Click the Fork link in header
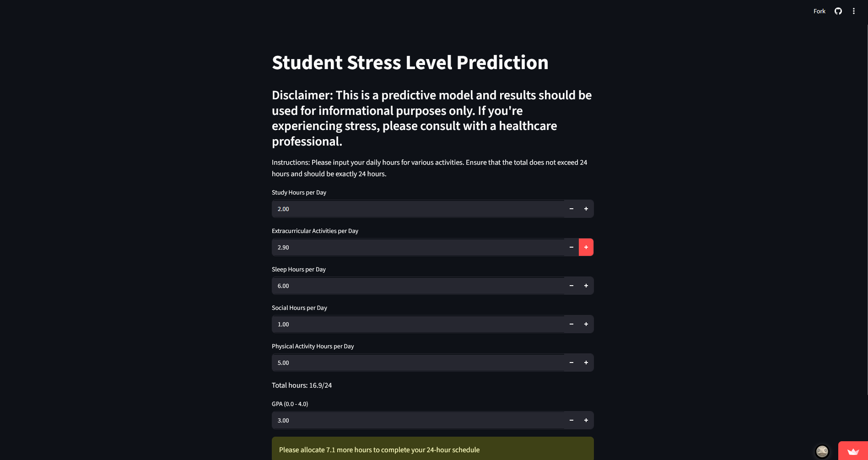 819,11
